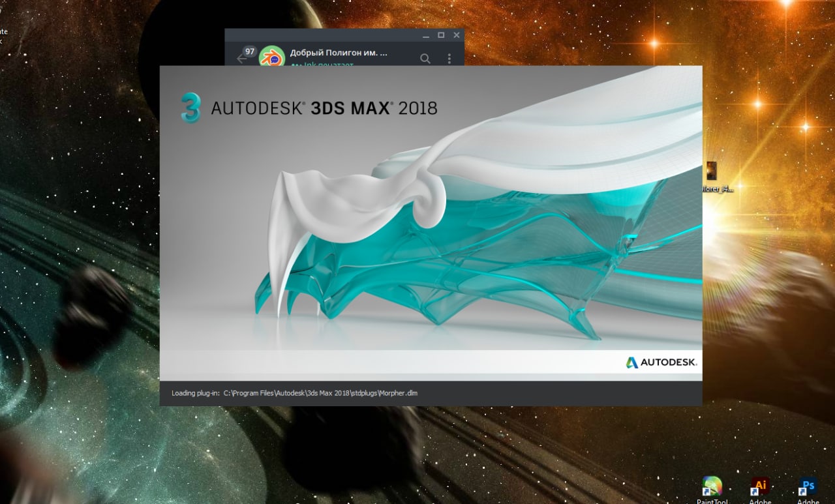This screenshot has height=504, width=835.
Task: Close the Telegram window
Action: coord(457,35)
